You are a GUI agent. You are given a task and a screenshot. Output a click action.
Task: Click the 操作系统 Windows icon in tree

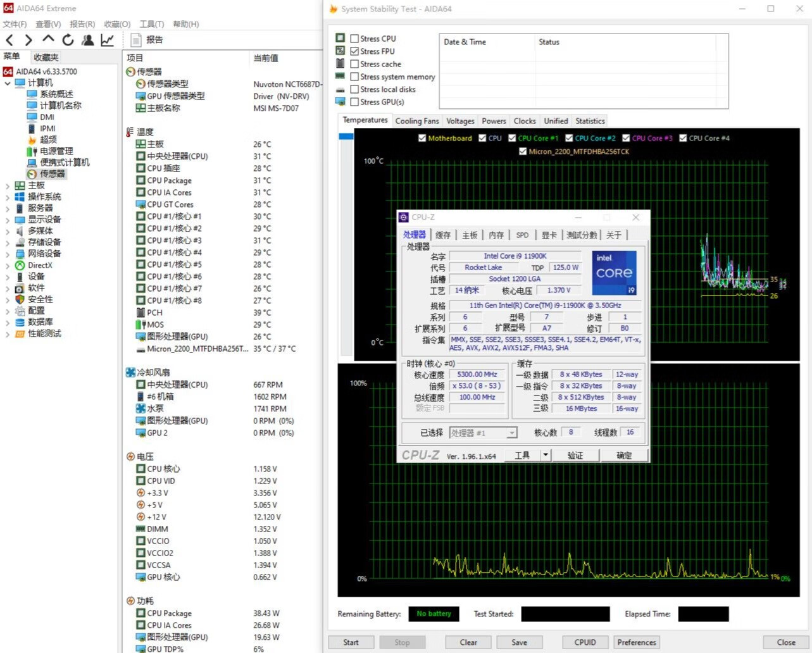(x=20, y=197)
